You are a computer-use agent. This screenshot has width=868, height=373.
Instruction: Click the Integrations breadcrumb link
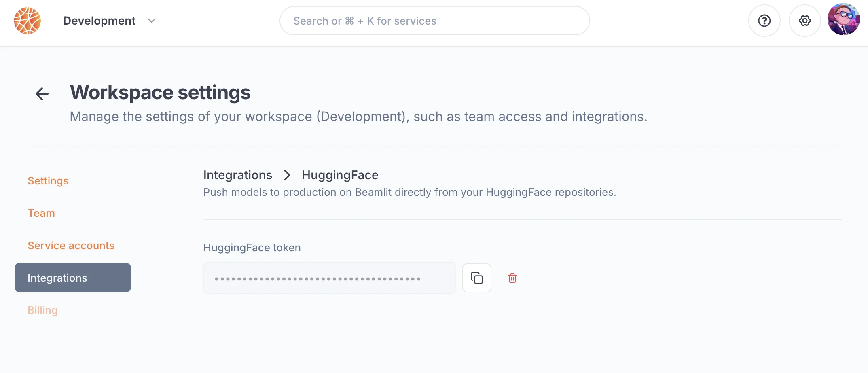(x=237, y=175)
